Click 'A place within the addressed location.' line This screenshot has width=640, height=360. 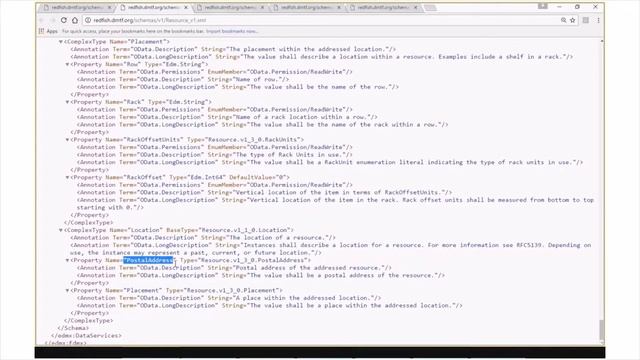coord(229,298)
